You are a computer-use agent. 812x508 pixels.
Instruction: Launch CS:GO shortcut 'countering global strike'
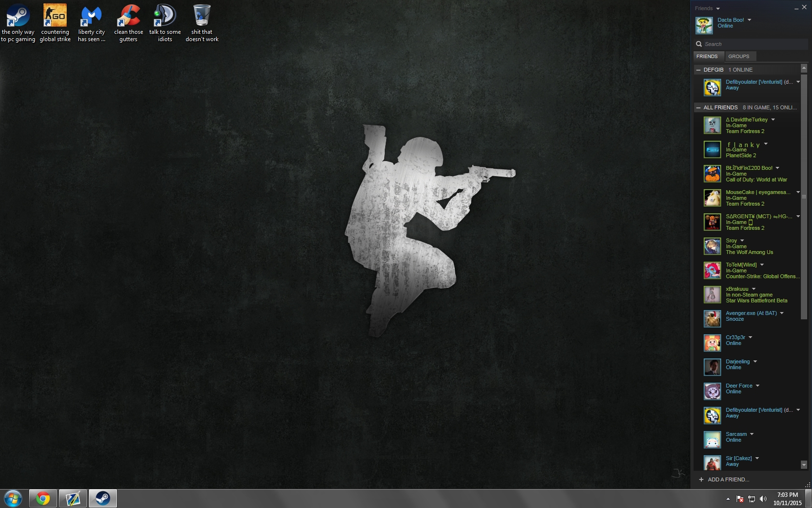coord(55,23)
